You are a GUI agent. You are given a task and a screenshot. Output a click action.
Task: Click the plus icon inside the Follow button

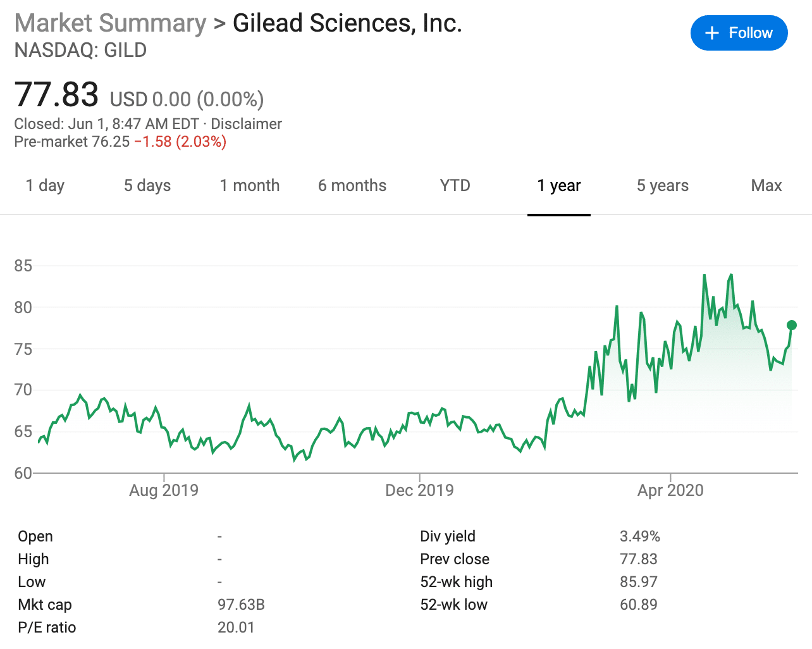click(x=712, y=32)
